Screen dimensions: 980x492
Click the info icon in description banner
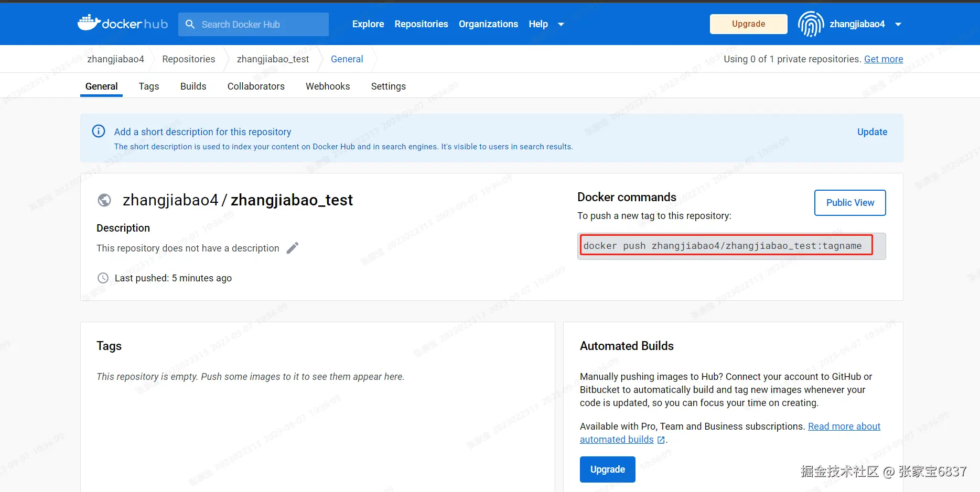coord(99,131)
